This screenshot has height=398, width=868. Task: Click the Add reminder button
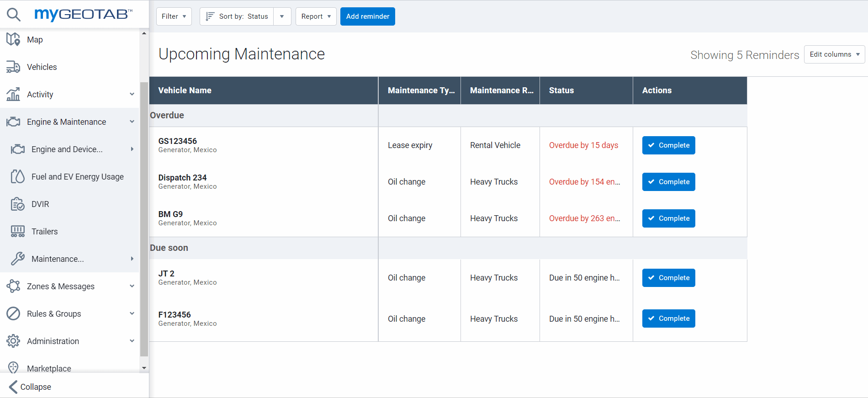(367, 16)
